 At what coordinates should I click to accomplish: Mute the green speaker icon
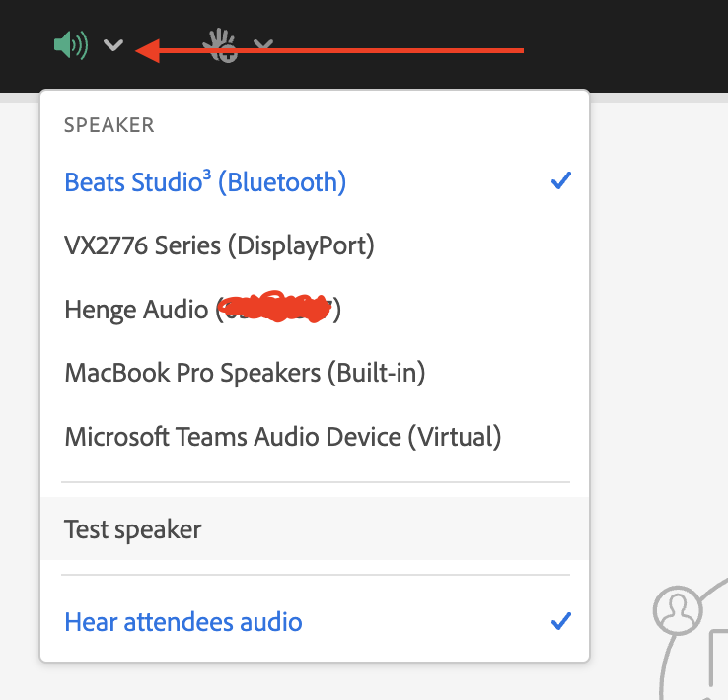(71, 45)
